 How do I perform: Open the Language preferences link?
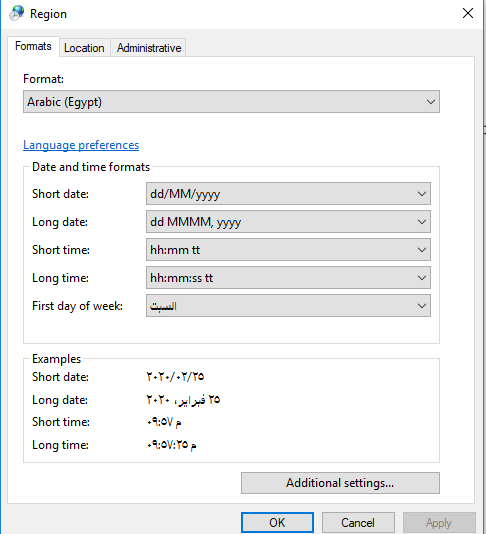81,145
